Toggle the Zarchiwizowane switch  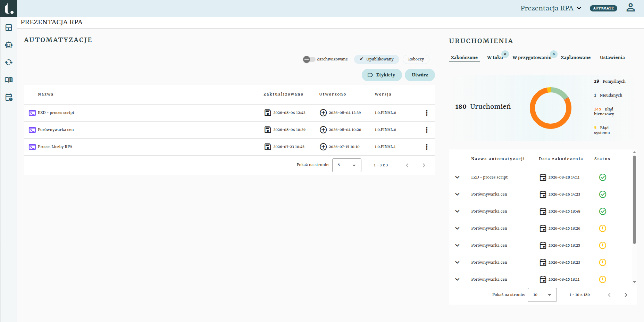click(x=309, y=59)
